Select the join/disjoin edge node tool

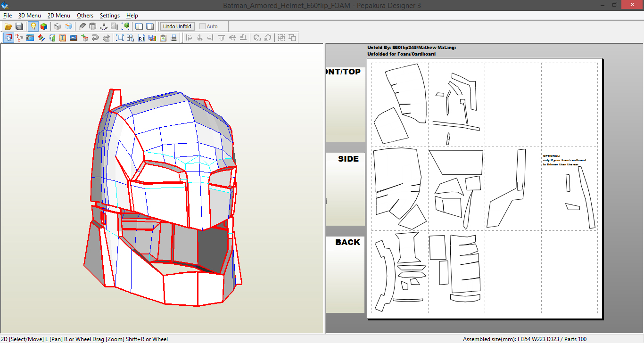click(x=19, y=38)
